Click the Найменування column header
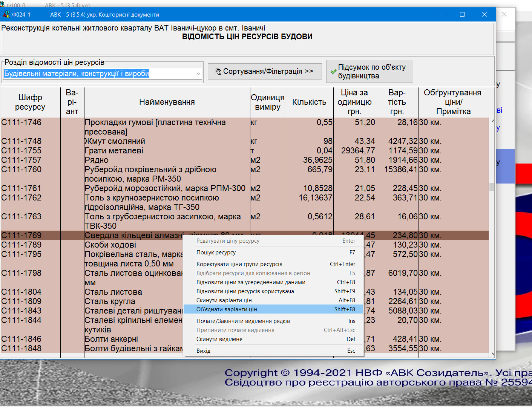 [x=167, y=102]
